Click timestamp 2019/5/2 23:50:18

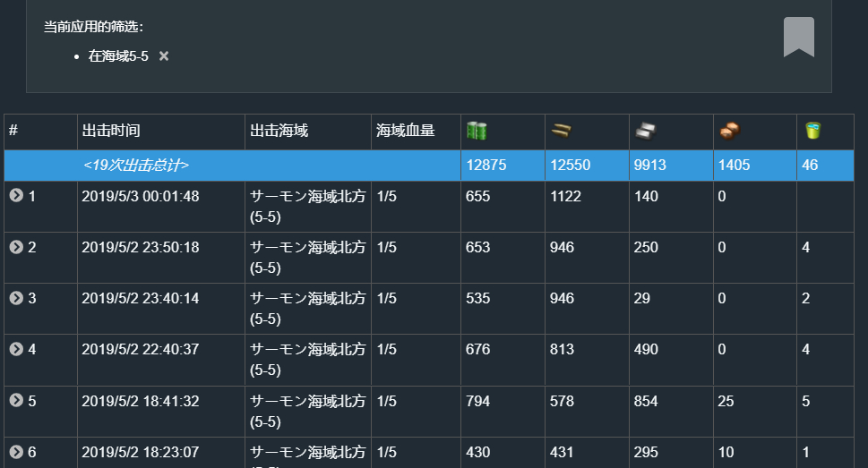tap(140, 247)
